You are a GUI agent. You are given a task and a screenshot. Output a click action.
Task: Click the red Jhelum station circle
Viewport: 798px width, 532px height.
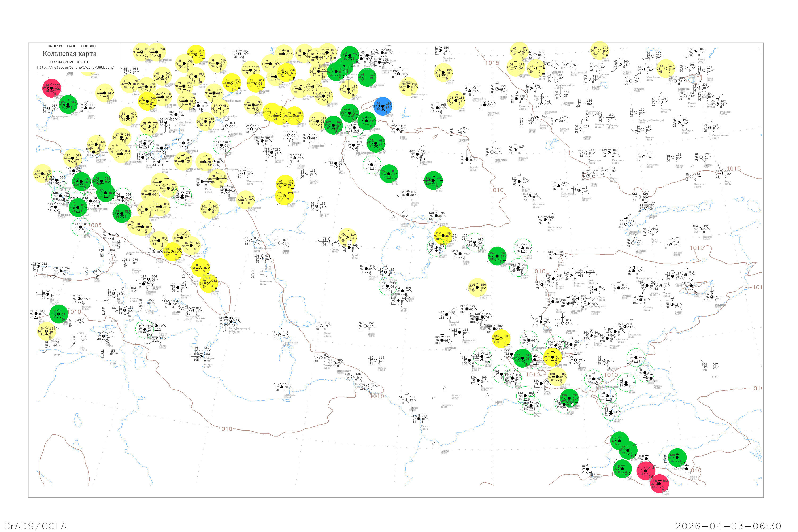(x=659, y=484)
